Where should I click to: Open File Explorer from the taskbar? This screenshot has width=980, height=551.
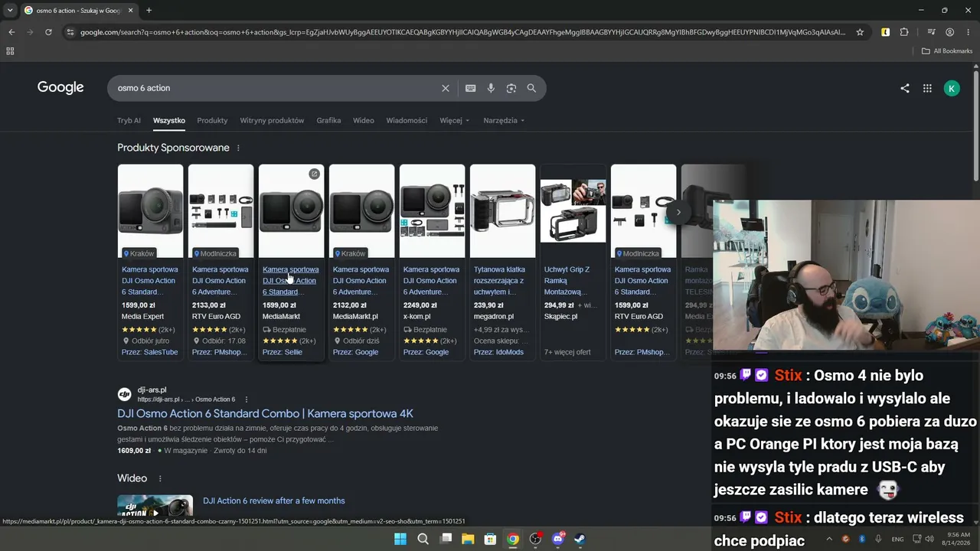pos(468,539)
